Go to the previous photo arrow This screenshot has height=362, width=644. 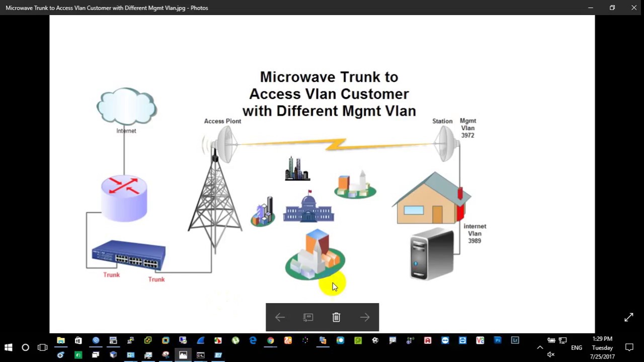[280, 317]
